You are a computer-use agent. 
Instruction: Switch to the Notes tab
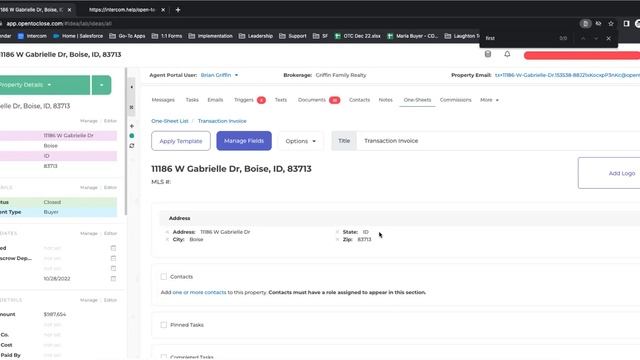coord(385,100)
